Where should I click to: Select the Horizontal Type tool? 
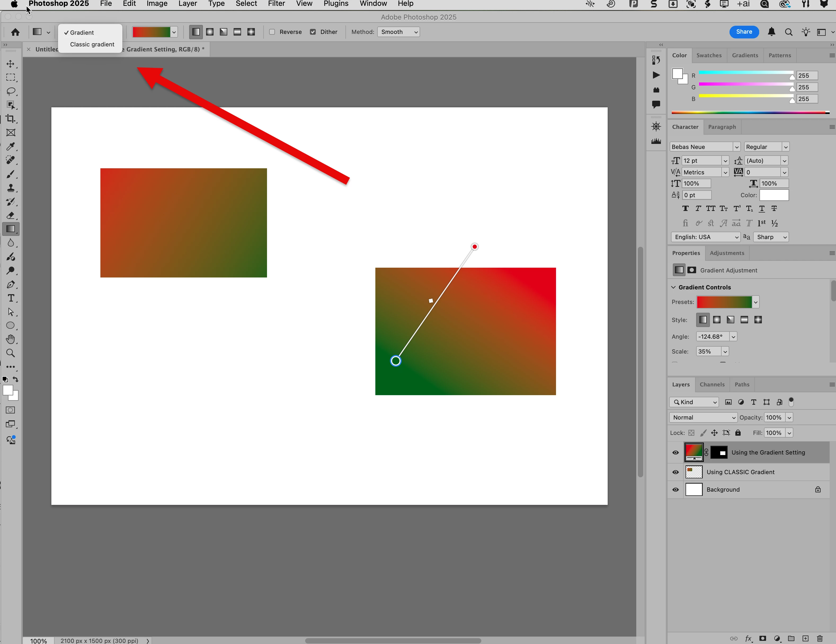(10, 298)
